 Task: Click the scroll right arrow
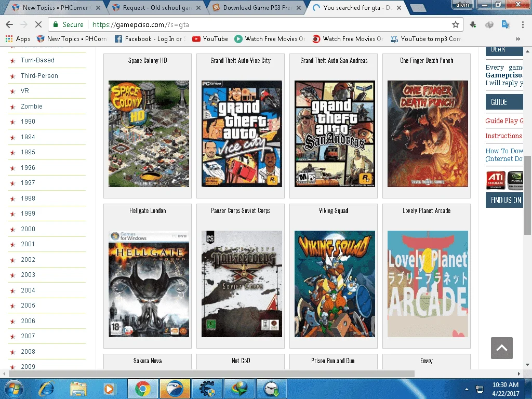click(x=519, y=374)
